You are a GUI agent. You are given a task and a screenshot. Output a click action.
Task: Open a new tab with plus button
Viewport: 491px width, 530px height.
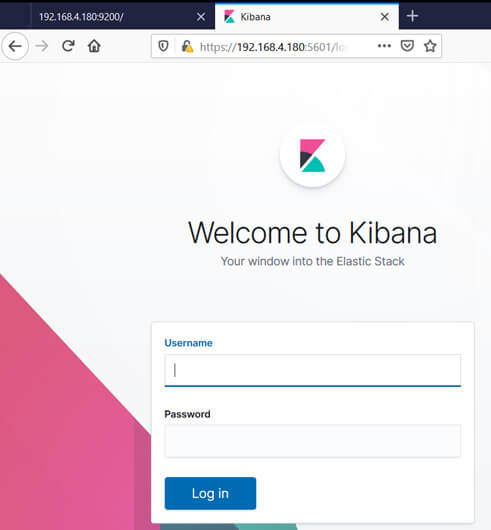point(412,16)
